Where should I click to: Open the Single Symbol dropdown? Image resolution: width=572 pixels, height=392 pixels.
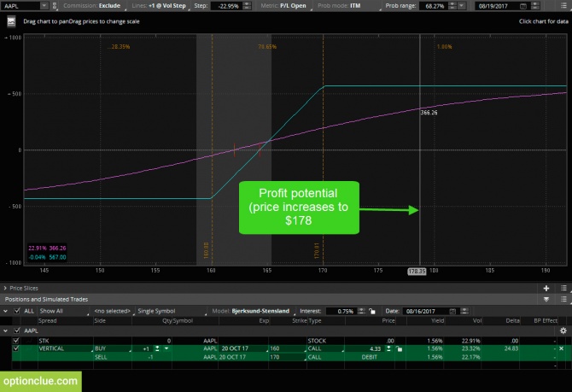click(172, 311)
